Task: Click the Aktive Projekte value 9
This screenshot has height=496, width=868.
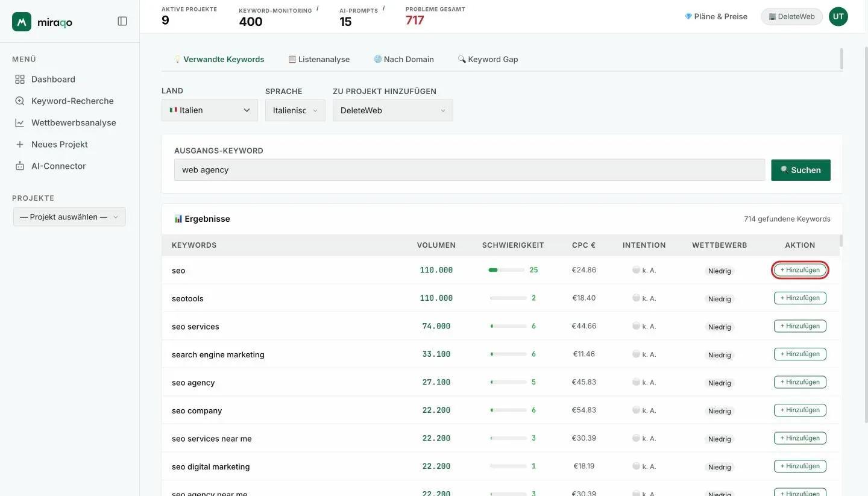Action: tap(165, 20)
